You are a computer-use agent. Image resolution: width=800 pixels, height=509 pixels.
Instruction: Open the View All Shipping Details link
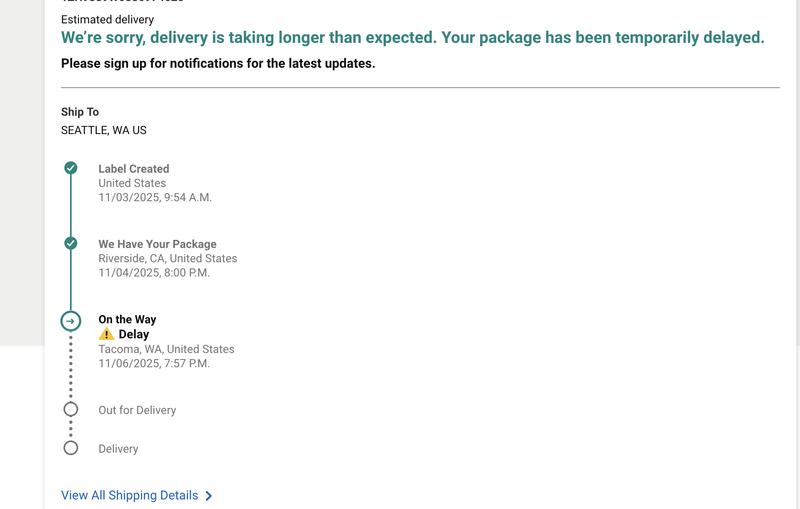pyautogui.click(x=129, y=495)
